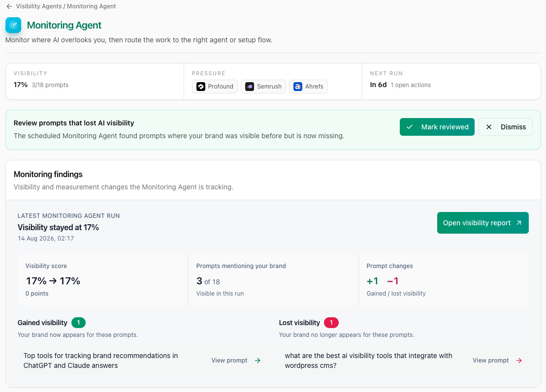Image resolution: width=546 pixels, height=392 pixels.
Task: Dismiss the review prompts banner
Action: (x=505, y=127)
